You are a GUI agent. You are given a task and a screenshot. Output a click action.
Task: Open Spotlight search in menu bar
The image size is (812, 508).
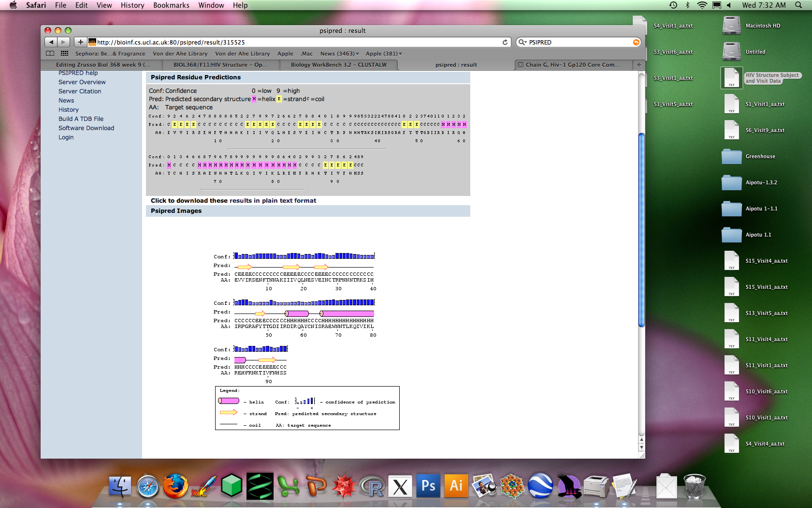797,5
